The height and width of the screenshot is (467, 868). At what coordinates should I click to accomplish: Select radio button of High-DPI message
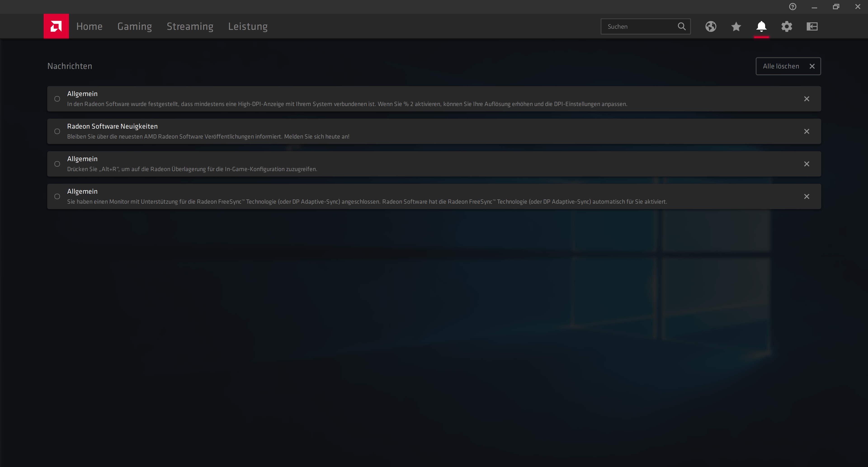click(x=57, y=99)
